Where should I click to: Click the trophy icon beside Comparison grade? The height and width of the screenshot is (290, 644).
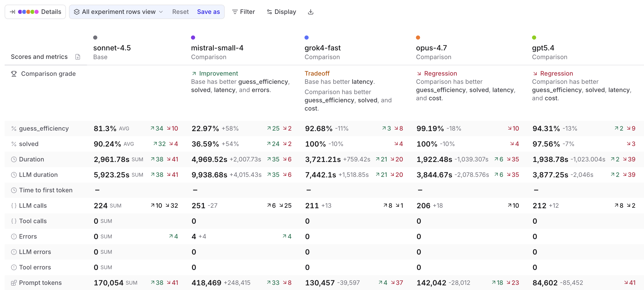(14, 74)
